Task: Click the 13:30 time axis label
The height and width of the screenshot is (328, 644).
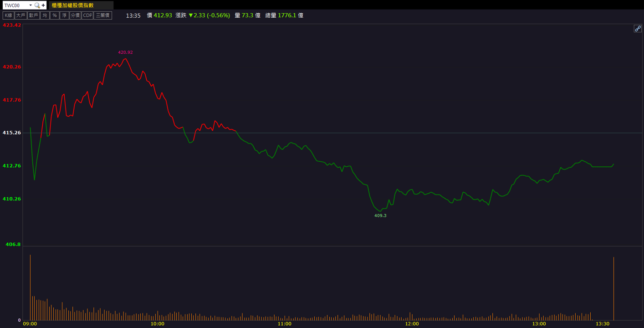Action: click(603, 324)
